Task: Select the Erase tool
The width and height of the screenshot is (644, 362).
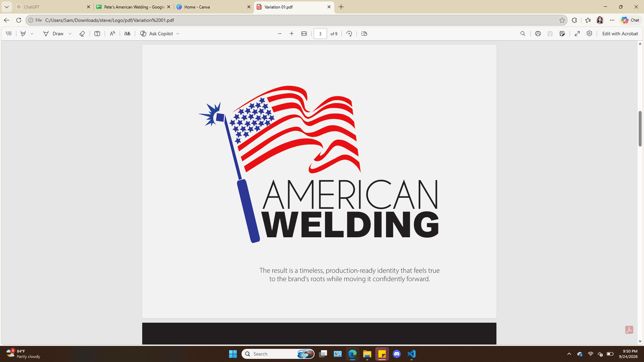Action: (x=82, y=34)
